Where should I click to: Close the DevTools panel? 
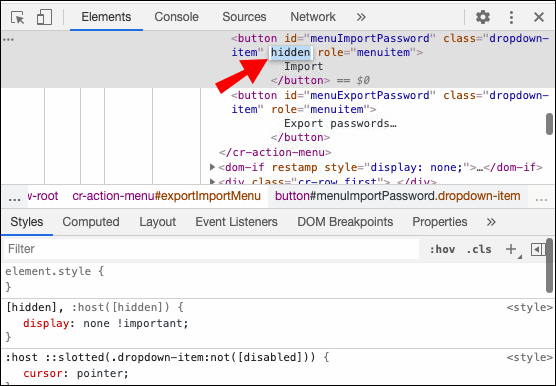pyautogui.click(x=539, y=17)
